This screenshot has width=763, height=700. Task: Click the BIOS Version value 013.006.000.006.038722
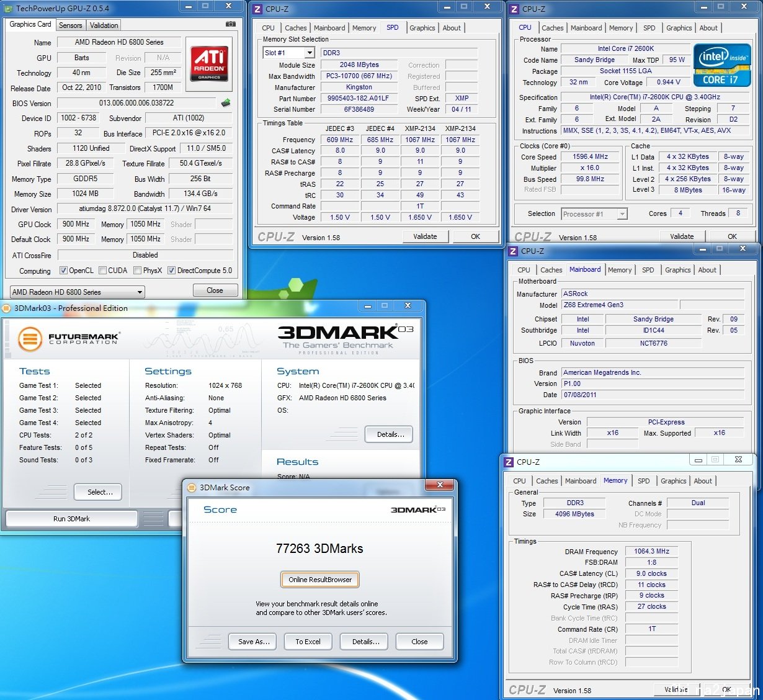coord(136,103)
